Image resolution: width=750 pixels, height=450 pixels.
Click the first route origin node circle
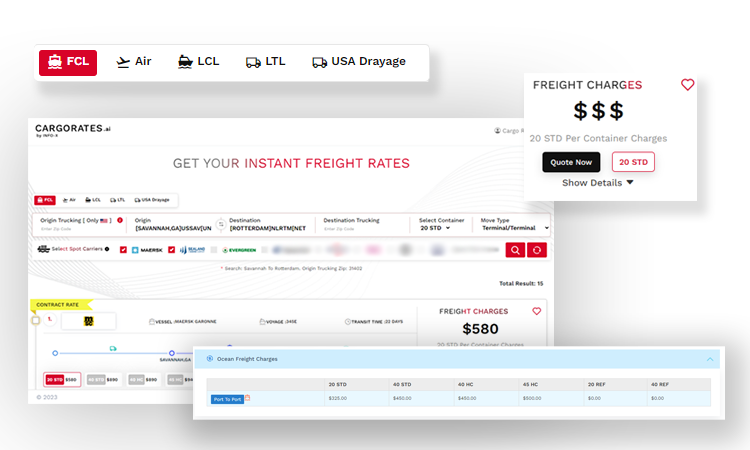tap(55, 353)
